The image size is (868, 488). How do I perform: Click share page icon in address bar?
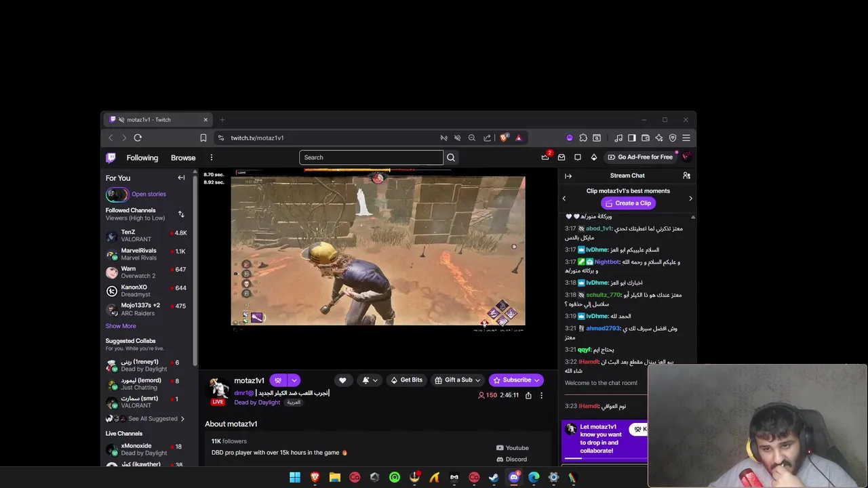(x=487, y=138)
